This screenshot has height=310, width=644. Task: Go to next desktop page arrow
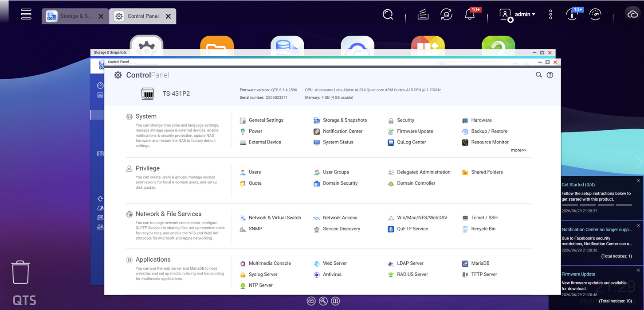click(x=639, y=163)
